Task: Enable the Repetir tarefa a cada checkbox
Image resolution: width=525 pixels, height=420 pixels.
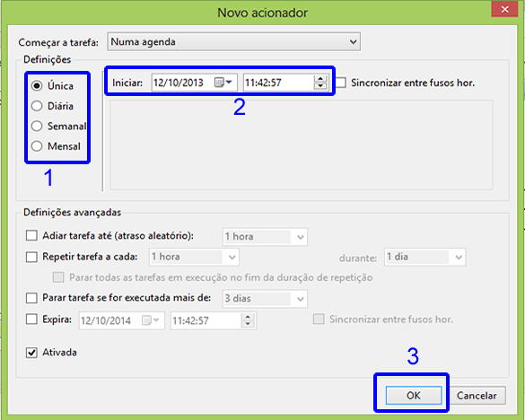Action: pos(31,257)
